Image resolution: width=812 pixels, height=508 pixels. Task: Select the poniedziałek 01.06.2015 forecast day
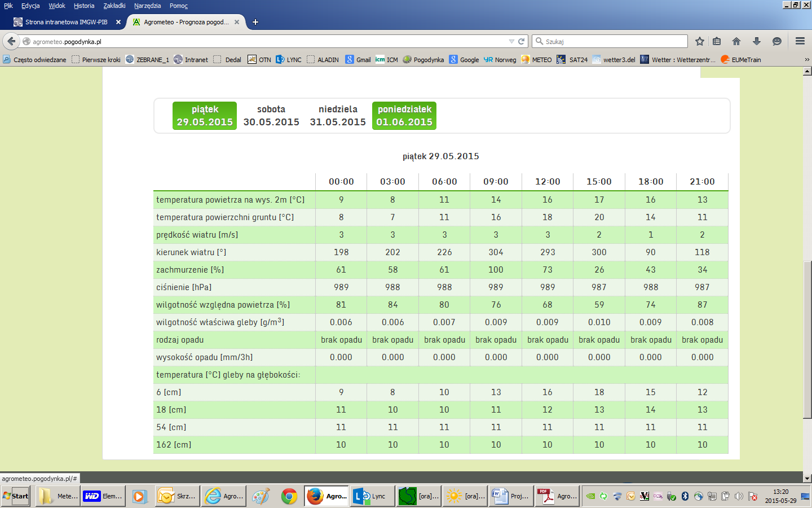pyautogui.click(x=404, y=116)
